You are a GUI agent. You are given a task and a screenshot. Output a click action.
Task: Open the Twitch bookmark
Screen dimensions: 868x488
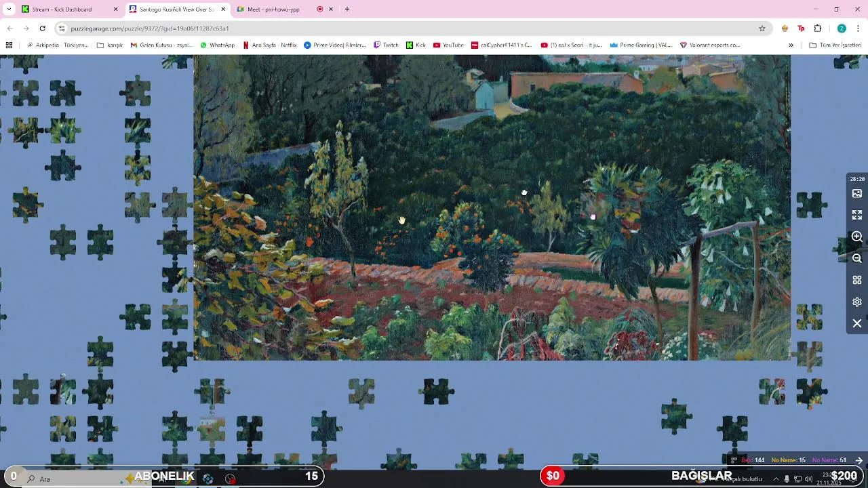point(387,45)
